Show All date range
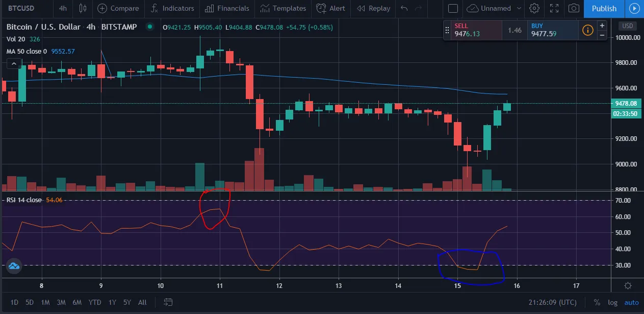The image size is (644, 314). point(142,302)
